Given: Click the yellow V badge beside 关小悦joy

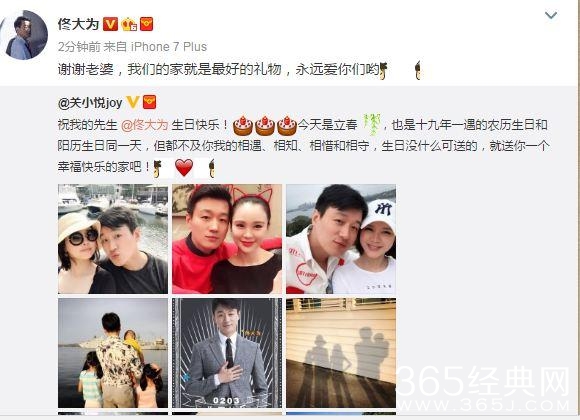Looking at the screenshot, I should 132,102.
